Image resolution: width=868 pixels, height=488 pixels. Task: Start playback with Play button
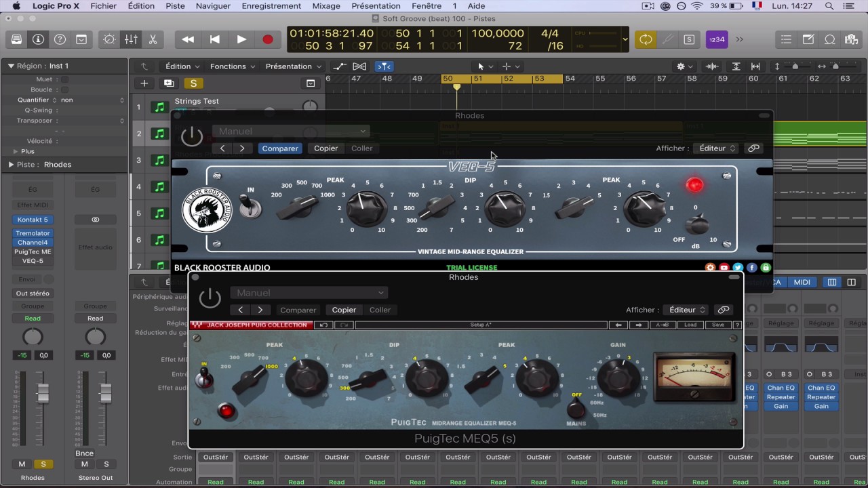click(241, 39)
